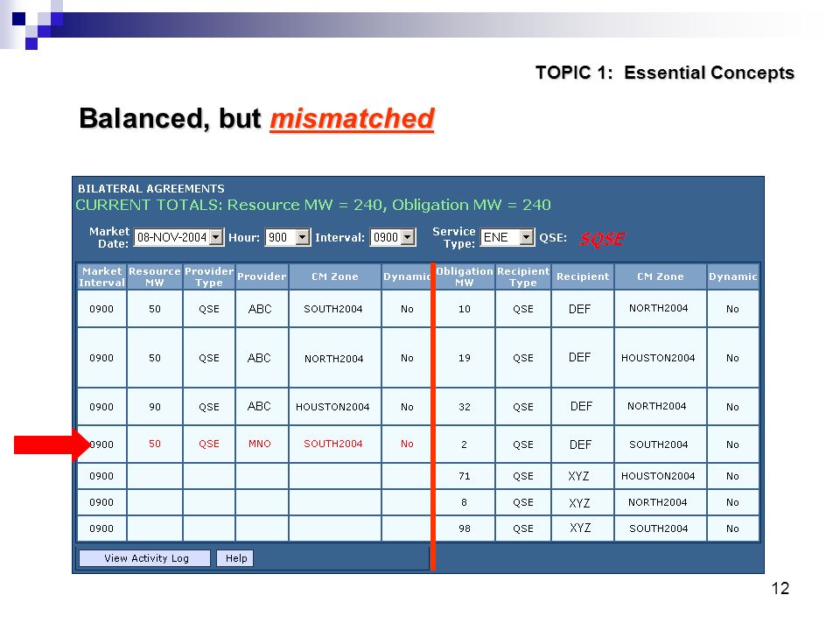840x630 pixels.
Task: Click the red SOUTH2004 CM zone cell
Action: click(333, 444)
